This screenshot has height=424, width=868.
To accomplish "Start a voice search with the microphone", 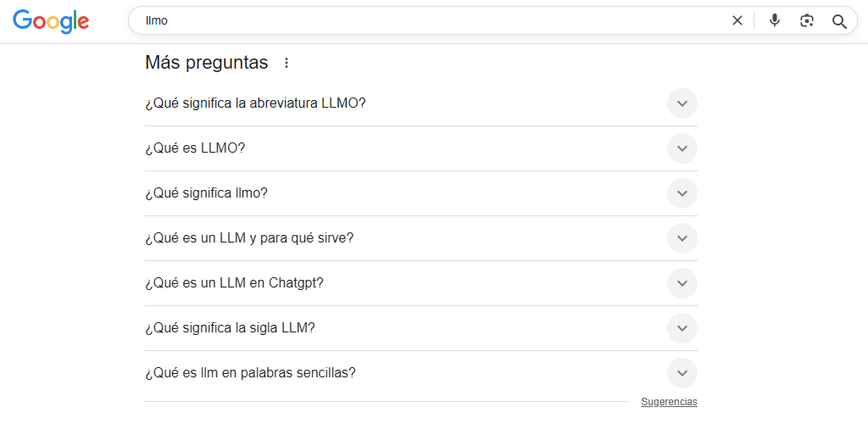I will (x=774, y=21).
